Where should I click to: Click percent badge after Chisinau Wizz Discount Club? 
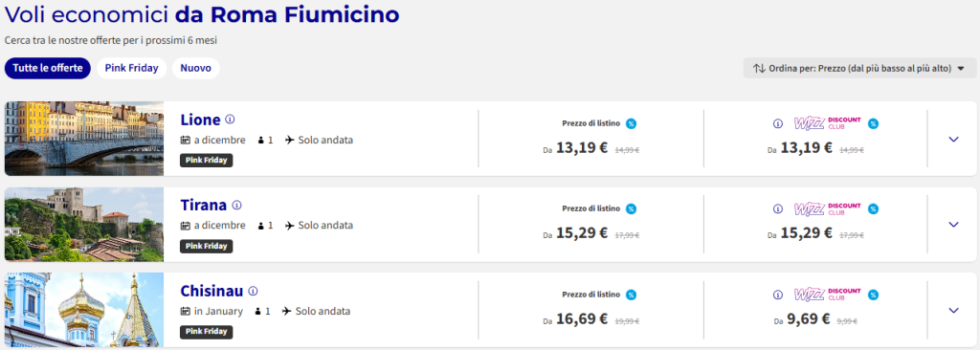point(873,295)
